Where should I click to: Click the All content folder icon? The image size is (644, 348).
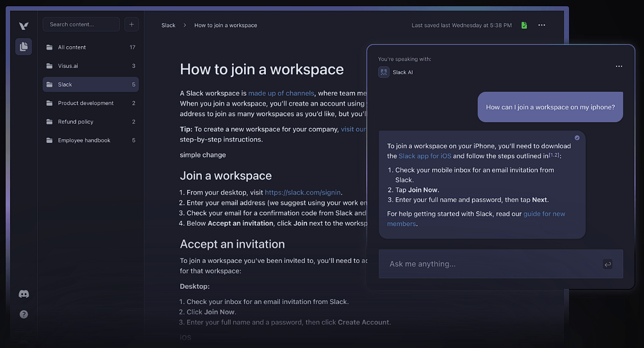(49, 47)
